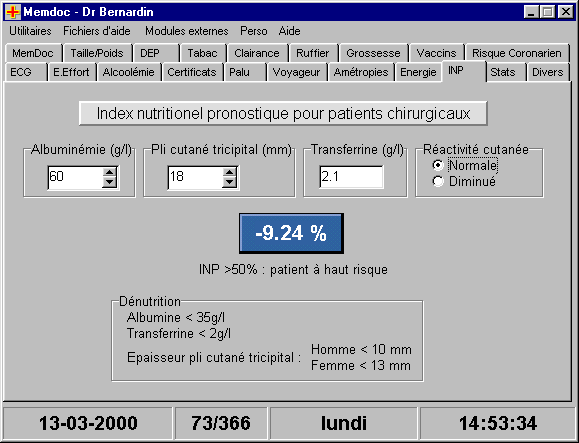The image size is (579, 443).
Task: Open the Utilitaires menu
Action: [x=30, y=31]
